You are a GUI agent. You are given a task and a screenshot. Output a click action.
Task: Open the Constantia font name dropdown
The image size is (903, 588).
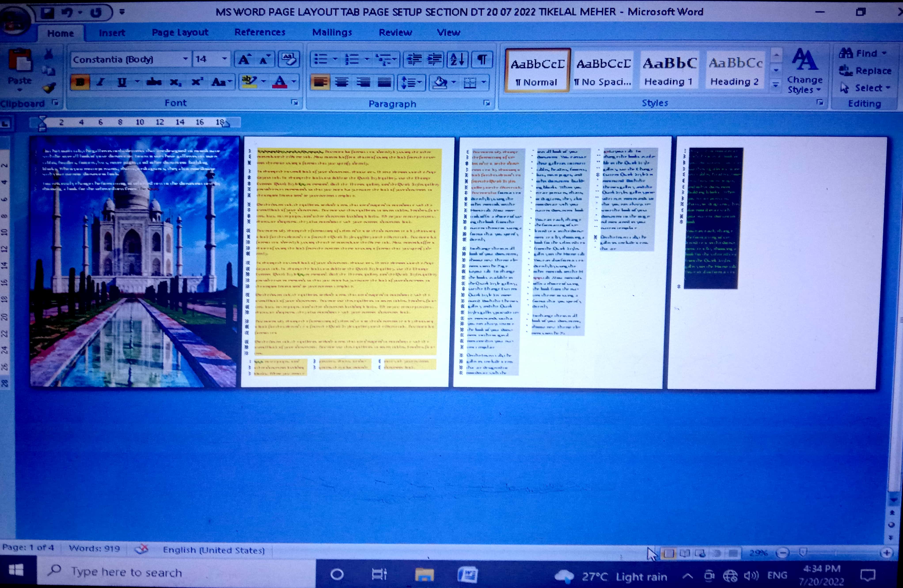point(185,59)
